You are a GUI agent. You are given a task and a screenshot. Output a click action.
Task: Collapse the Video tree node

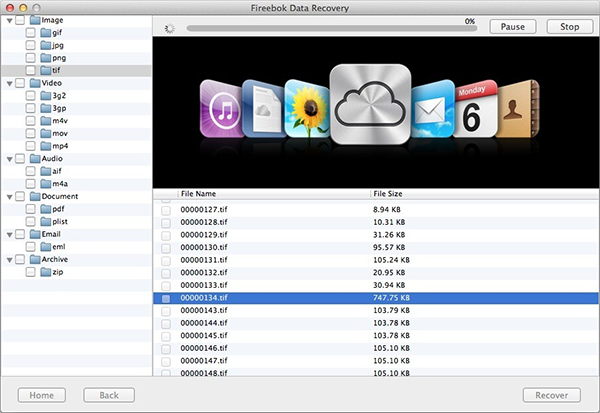pyautogui.click(x=10, y=83)
